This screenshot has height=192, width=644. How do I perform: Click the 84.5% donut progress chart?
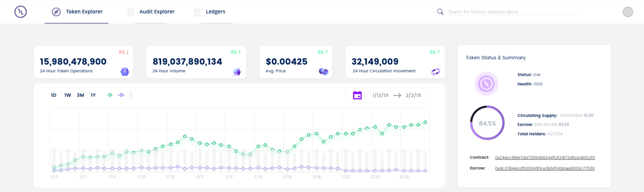487,123
